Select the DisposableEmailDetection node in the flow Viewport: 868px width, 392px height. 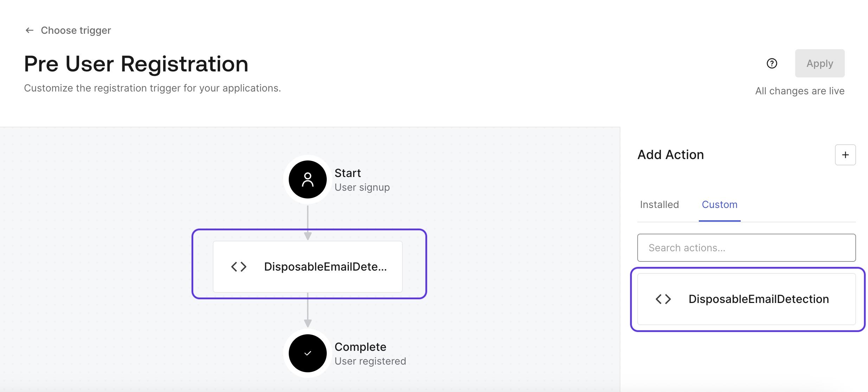pyautogui.click(x=307, y=266)
